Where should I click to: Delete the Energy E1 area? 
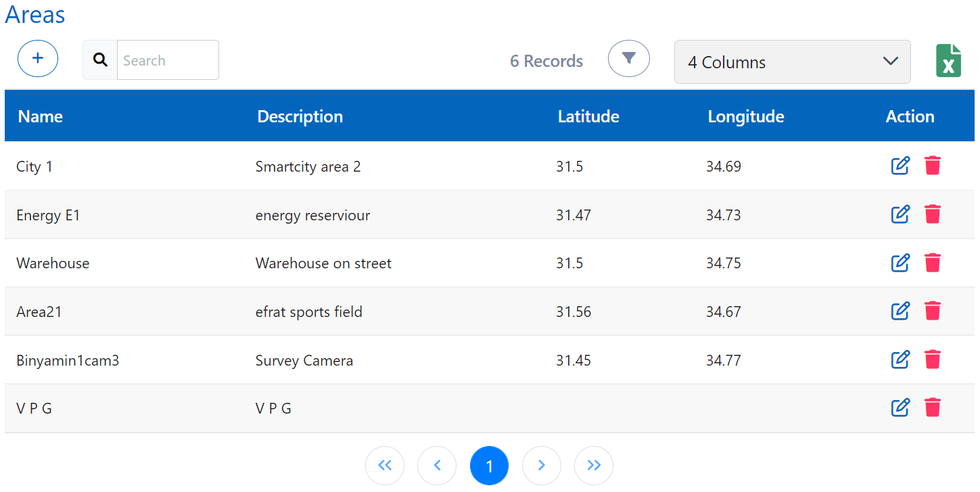933,214
